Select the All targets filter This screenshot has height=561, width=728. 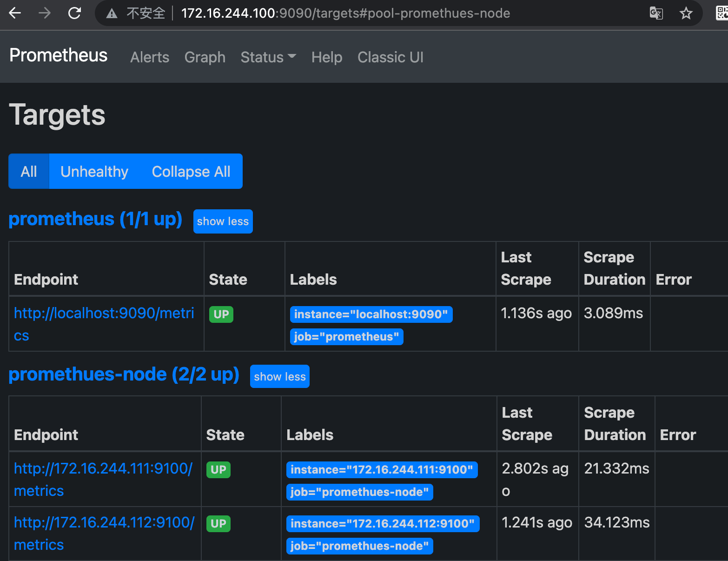pos(29,171)
